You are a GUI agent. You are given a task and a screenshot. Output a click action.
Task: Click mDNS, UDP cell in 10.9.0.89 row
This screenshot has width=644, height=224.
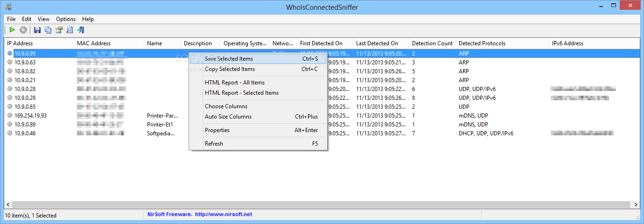[x=473, y=125]
